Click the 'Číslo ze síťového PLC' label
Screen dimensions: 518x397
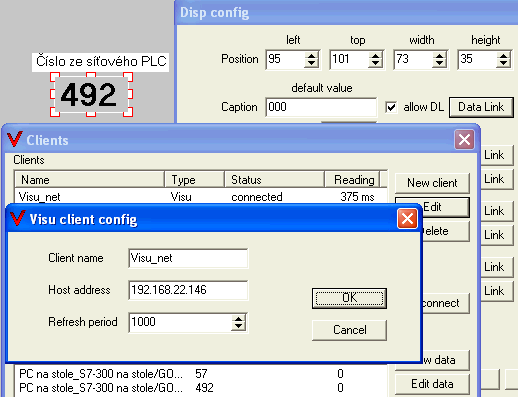click(x=101, y=62)
